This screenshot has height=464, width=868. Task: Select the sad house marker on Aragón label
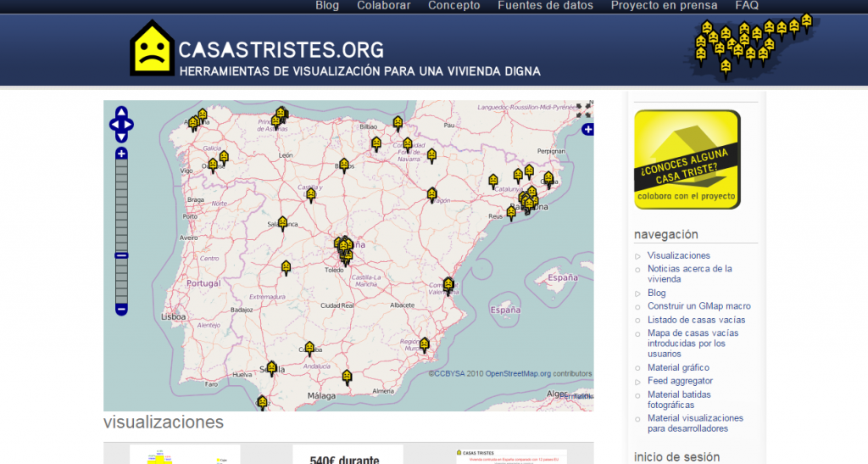point(431,194)
